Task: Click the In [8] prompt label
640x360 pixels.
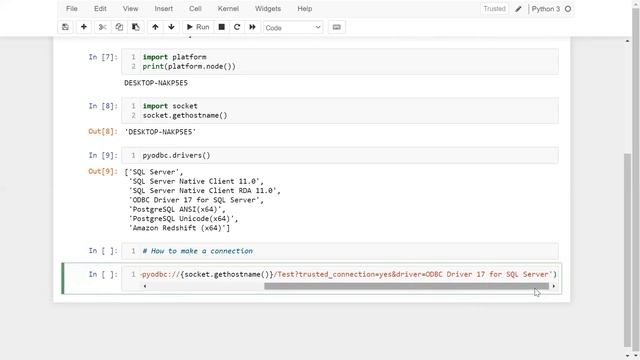Action: 103,106
